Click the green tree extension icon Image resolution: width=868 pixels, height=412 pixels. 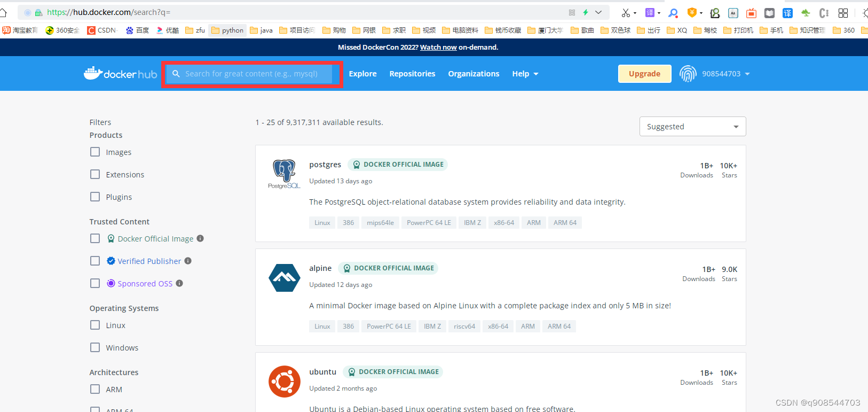tap(806, 13)
